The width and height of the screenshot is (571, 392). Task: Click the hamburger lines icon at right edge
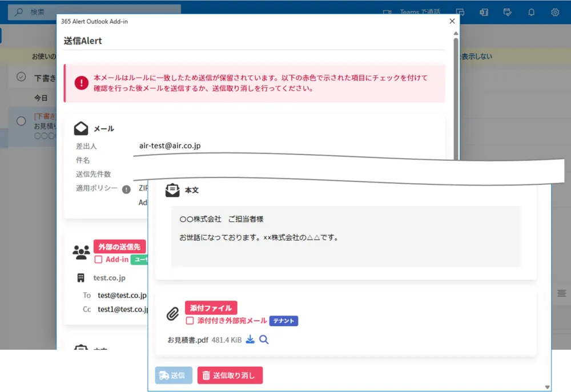tap(561, 293)
